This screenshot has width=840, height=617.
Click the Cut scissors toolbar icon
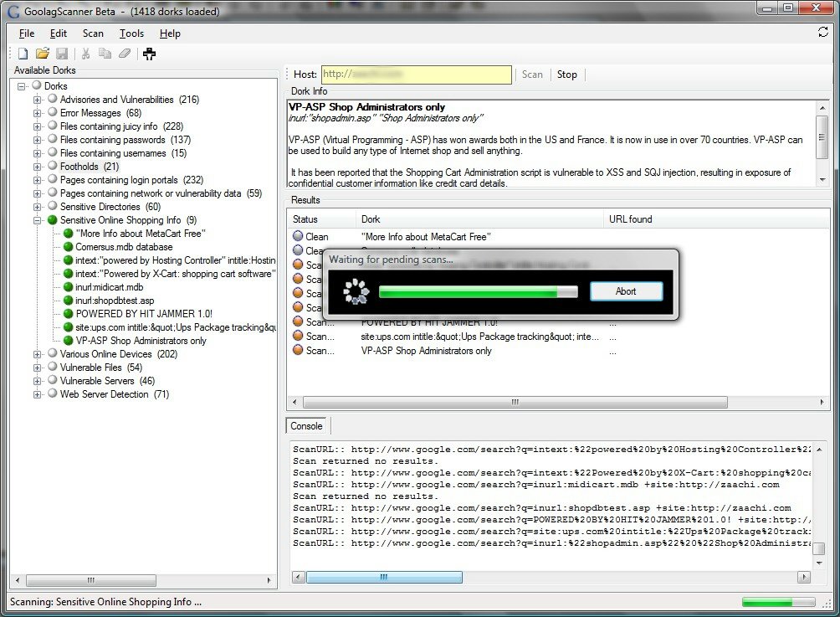point(85,54)
